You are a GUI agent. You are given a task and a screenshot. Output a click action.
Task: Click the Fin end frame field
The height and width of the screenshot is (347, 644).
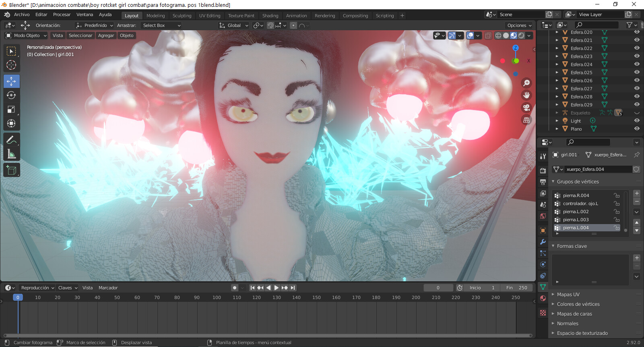[516, 288]
